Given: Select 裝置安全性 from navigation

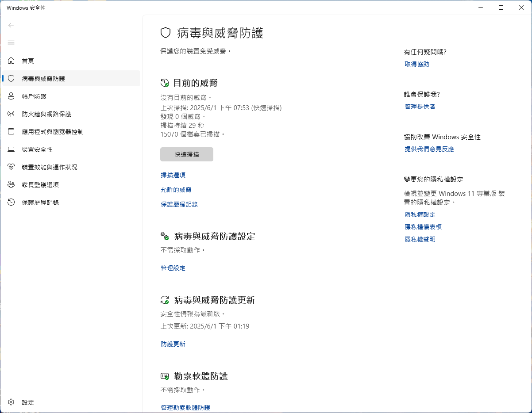Looking at the screenshot, I should click(x=71, y=149).
